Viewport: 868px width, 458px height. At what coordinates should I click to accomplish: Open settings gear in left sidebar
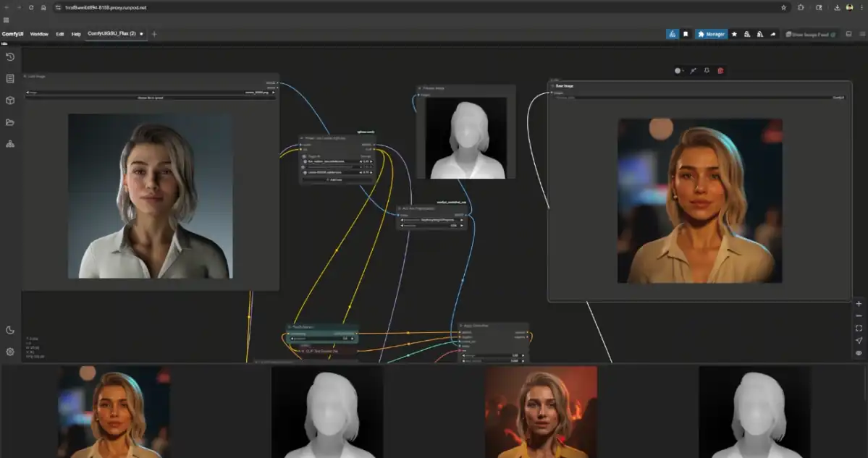[x=10, y=352]
